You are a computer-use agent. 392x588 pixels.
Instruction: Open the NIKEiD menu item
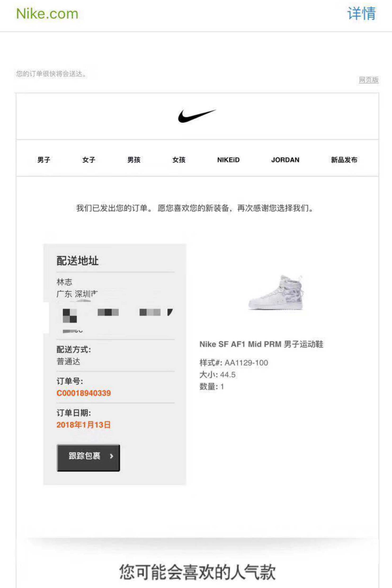pos(228,160)
